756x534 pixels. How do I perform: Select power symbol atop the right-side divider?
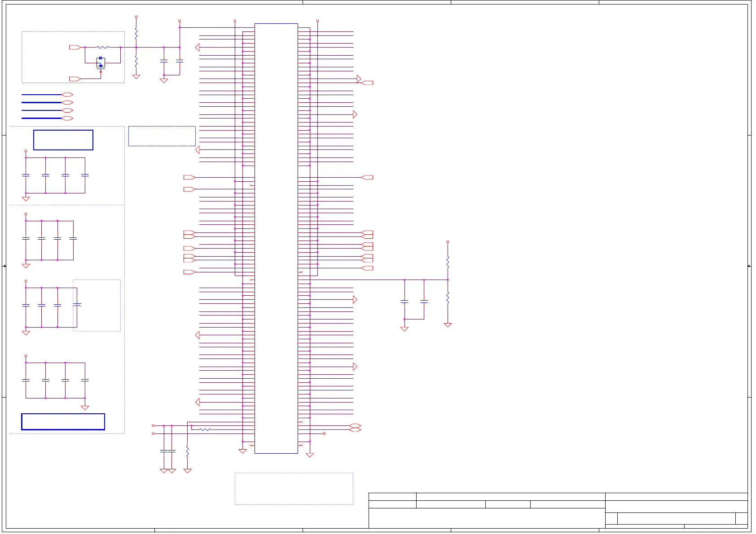448,242
